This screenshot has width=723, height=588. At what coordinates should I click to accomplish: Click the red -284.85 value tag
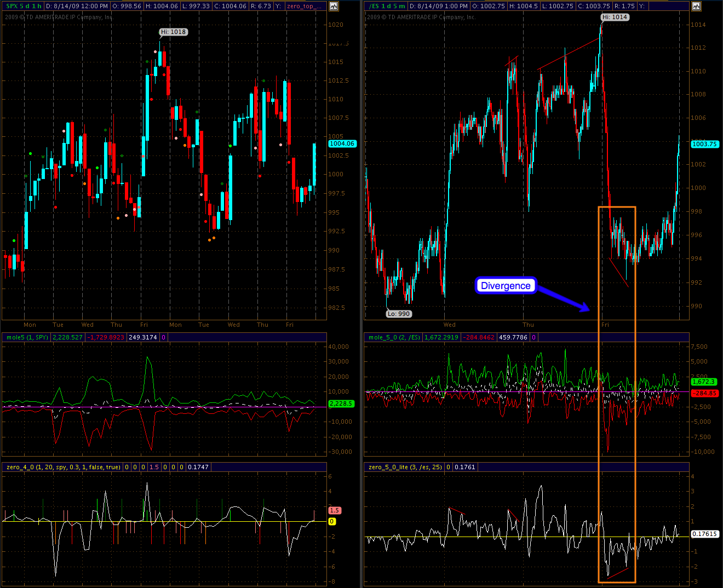point(704,393)
